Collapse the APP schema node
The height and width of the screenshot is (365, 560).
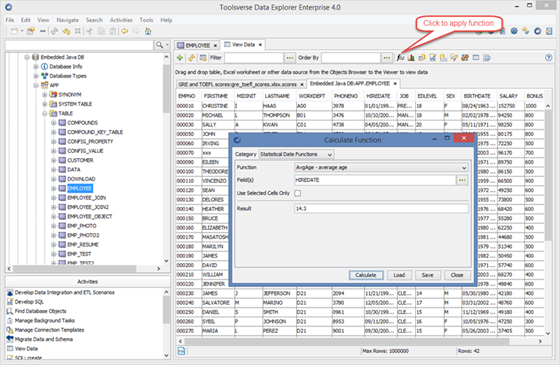coord(36,85)
